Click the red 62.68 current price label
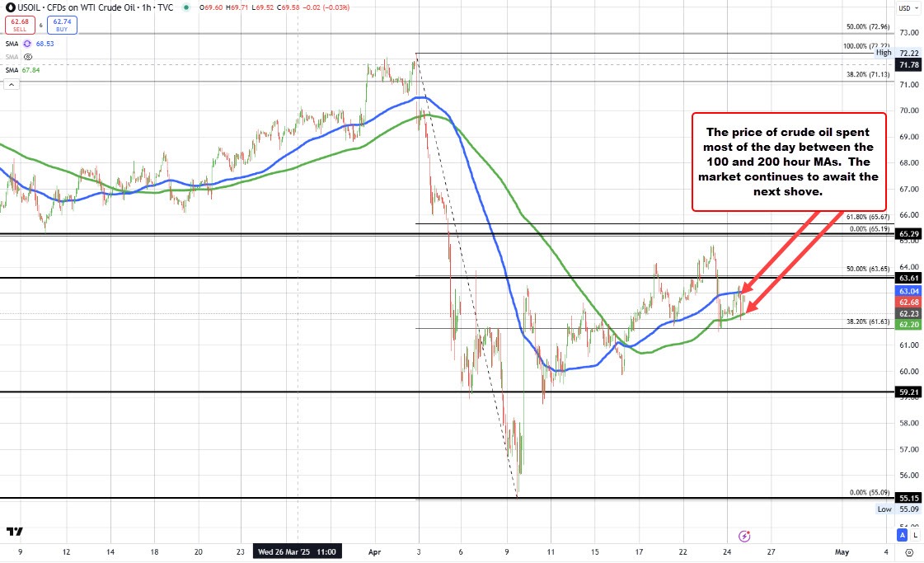This screenshot has width=924, height=563. (x=908, y=303)
